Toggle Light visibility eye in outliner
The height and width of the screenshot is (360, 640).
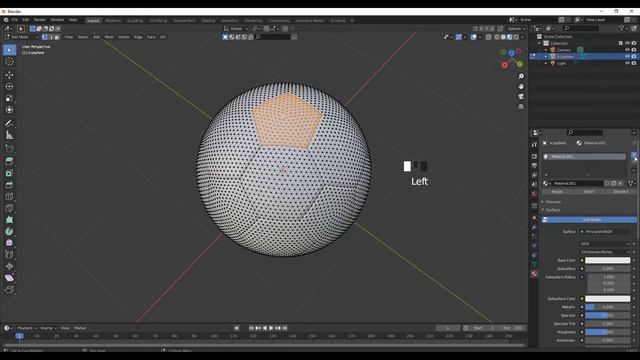click(x=627, y=63)
